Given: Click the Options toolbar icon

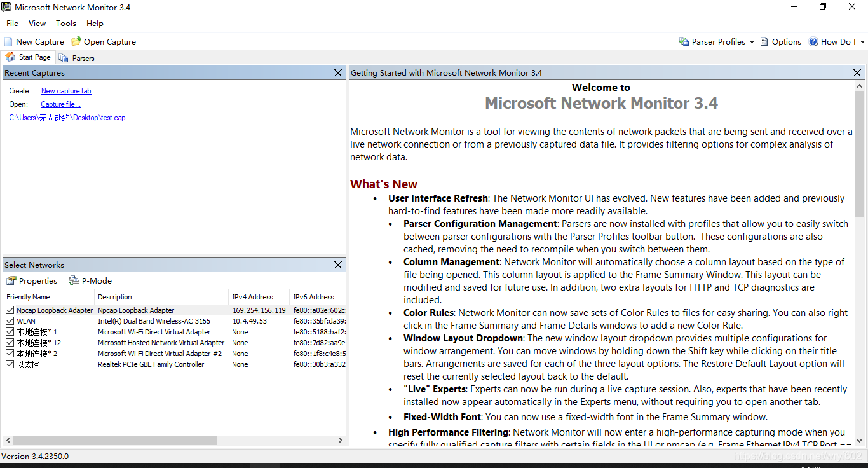Looking at the screenshot, I should pyautogui.click(x=764, y=41).
